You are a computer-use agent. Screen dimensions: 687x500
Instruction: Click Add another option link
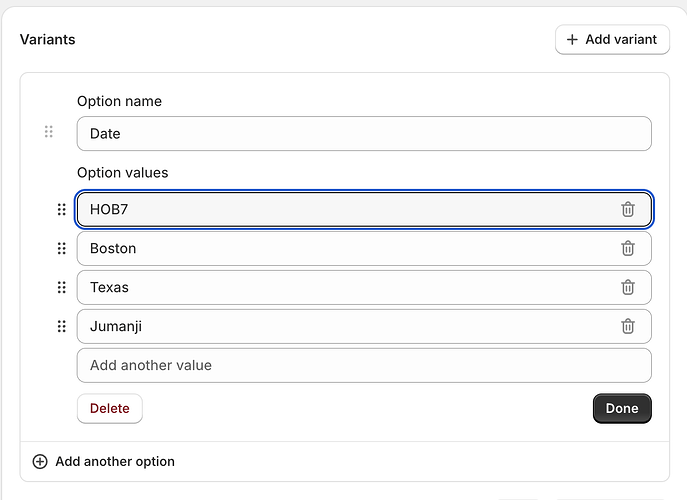(115, 461)
